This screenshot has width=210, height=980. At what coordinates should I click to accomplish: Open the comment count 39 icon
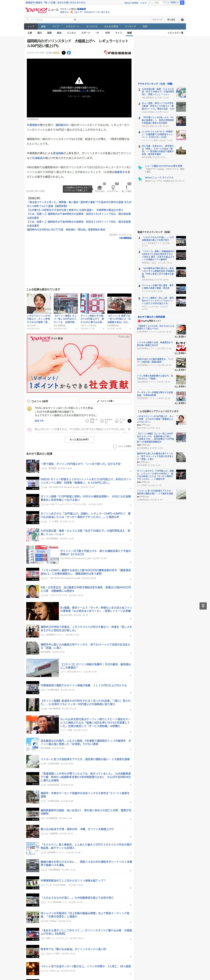tap(48, 53)
